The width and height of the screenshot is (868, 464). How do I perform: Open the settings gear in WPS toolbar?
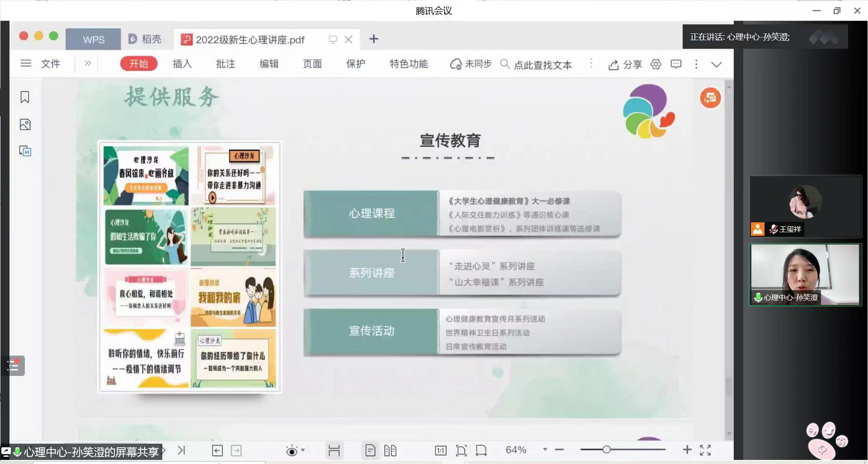click(656, 64)
